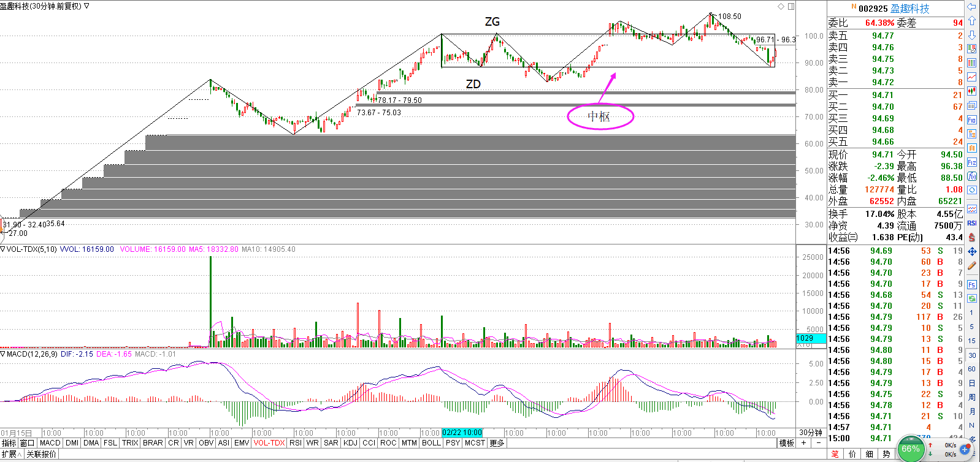
Task: Select the 30-minute period button
Action: (971, 355)
